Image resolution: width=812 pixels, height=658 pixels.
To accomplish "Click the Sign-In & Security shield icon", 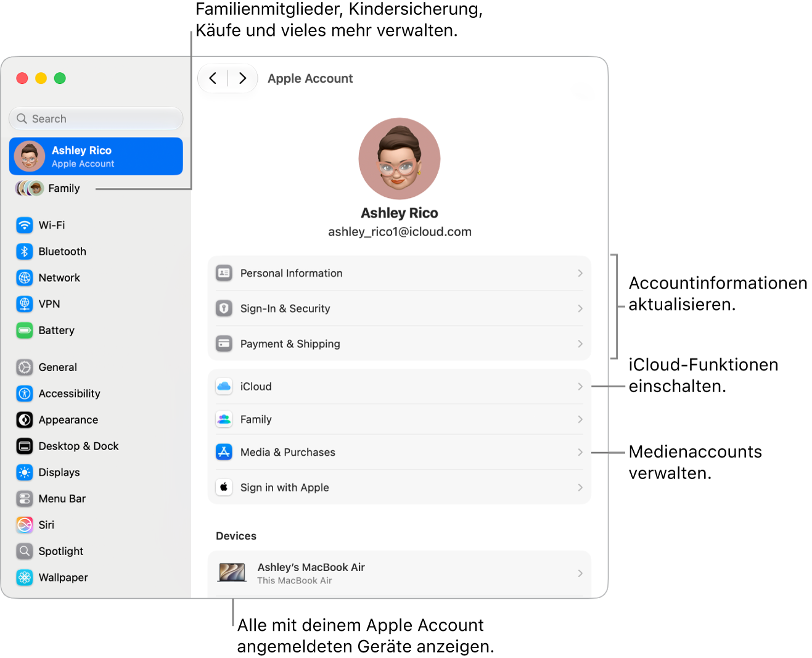I will pos(224,308).
